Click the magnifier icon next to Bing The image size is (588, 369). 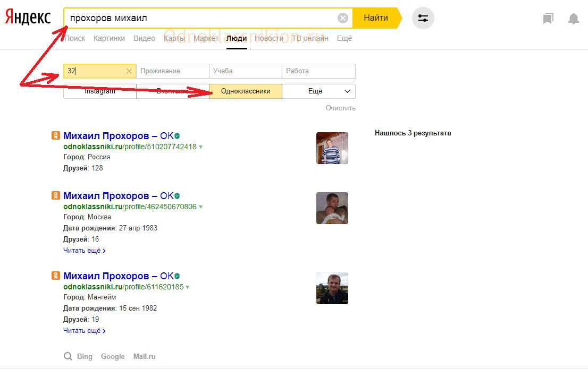pos(68,356)
